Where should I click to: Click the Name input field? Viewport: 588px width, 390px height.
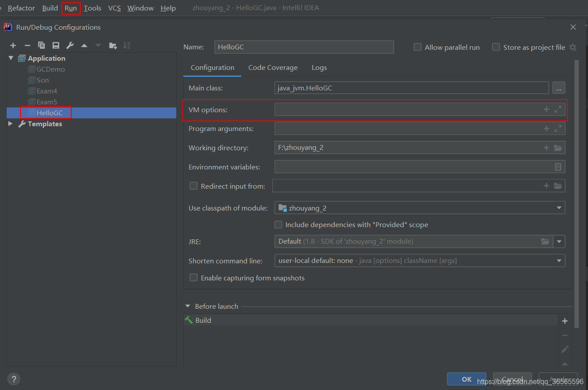pos(304,47)
